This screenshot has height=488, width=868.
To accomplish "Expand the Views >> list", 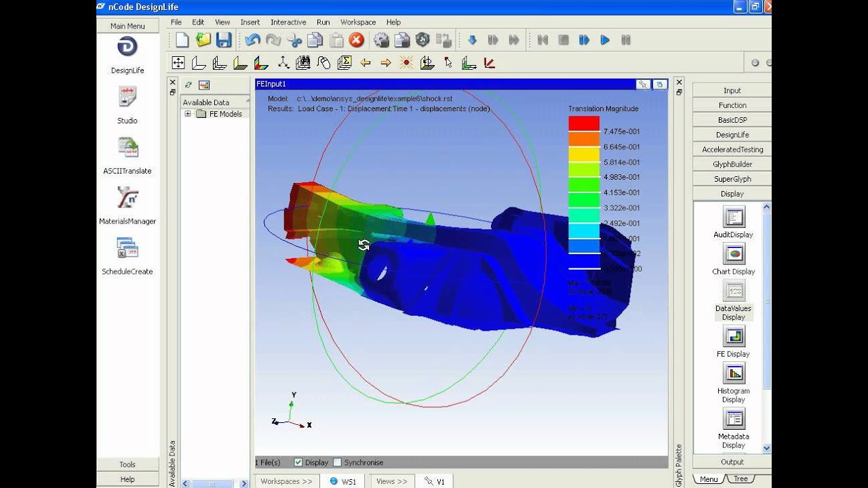I will [x=391, y=481].
